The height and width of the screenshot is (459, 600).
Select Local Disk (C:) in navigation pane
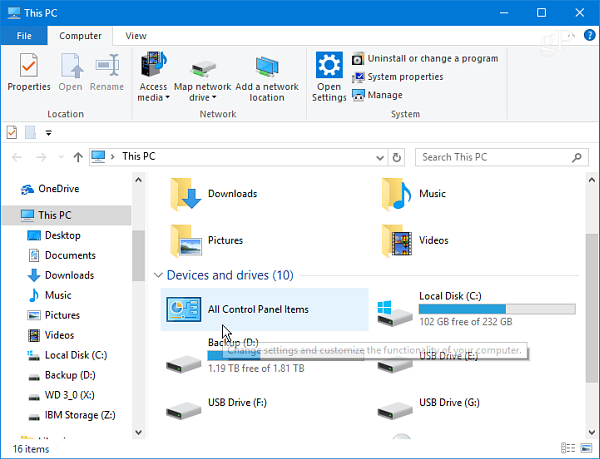click(67, 355)
